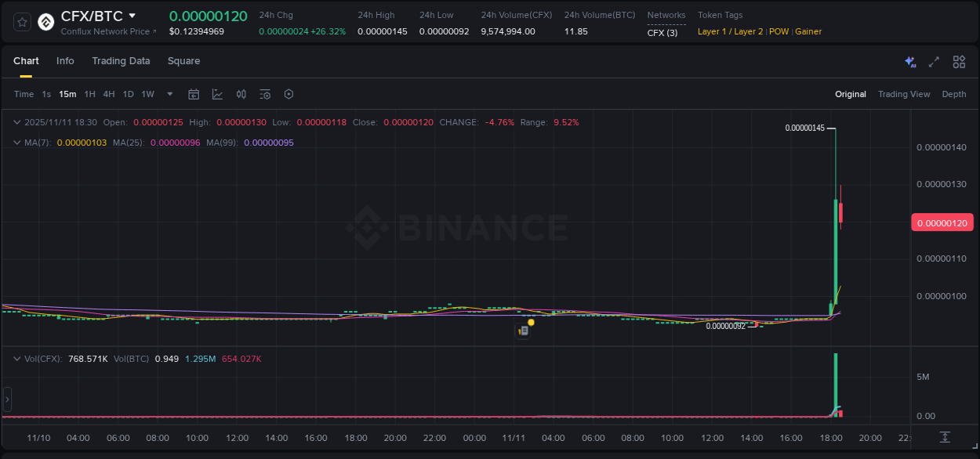Click the left panel scrollbar handle

pyautogui.click(x=7, y=399)
